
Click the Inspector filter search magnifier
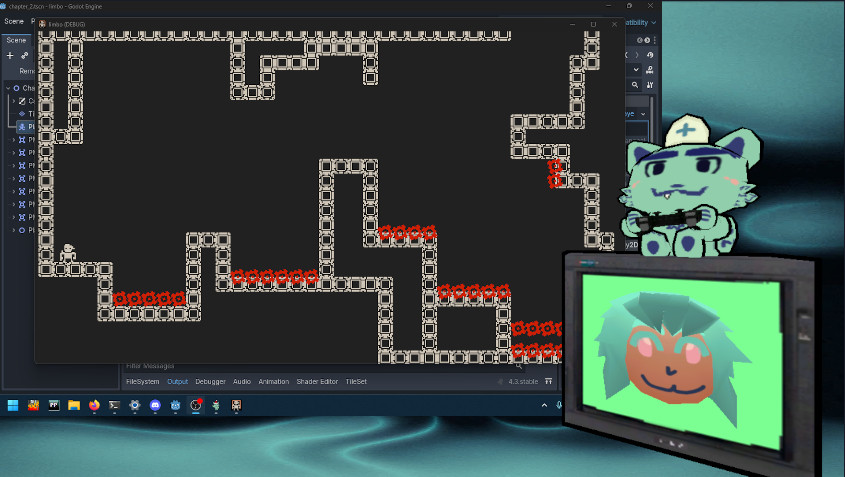pos(635,85)
